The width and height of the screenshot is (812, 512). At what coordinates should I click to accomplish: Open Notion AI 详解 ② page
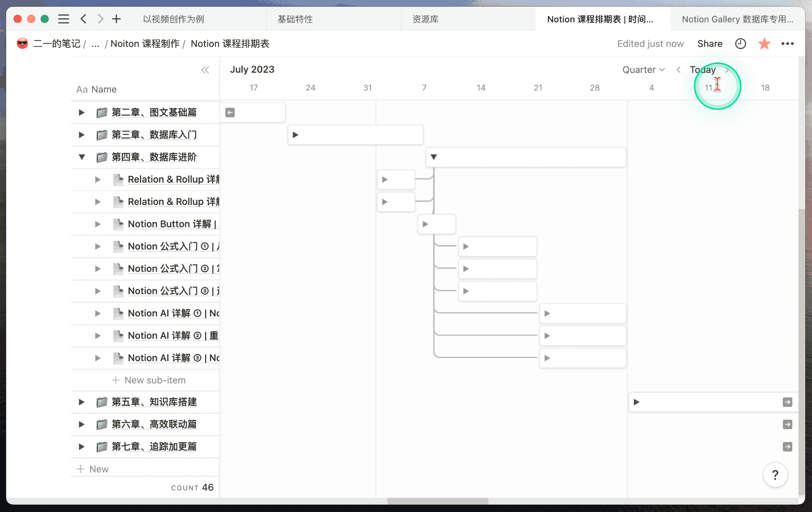pyautogui.click(x=173, y=336)
